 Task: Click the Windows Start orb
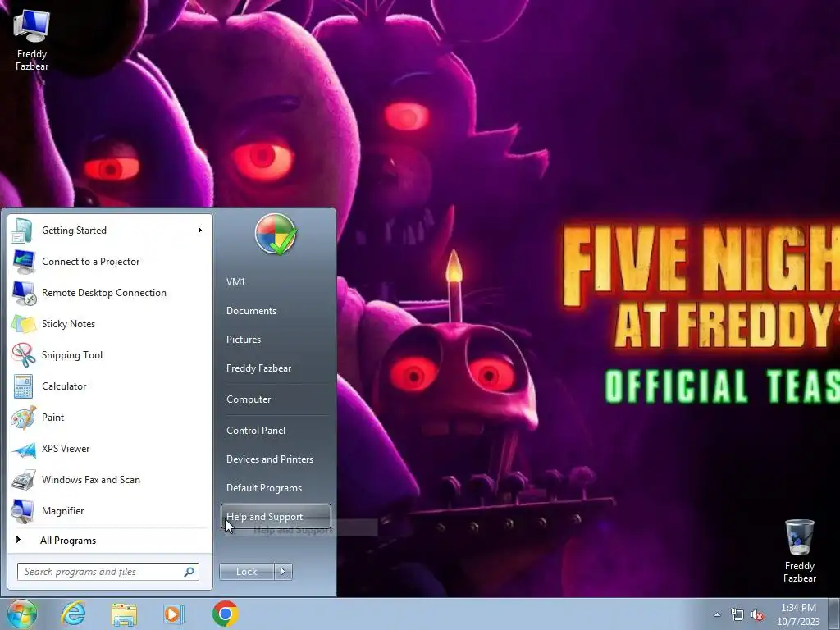(21, 614)
